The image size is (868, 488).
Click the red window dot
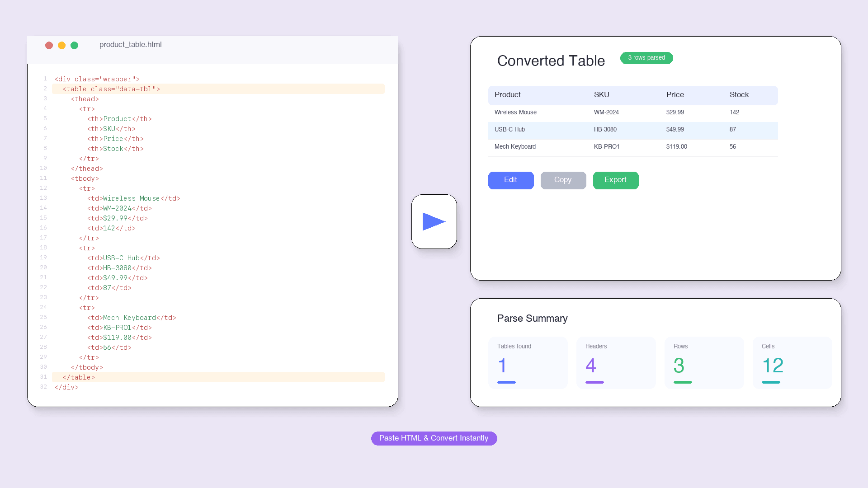click(49, 45)
